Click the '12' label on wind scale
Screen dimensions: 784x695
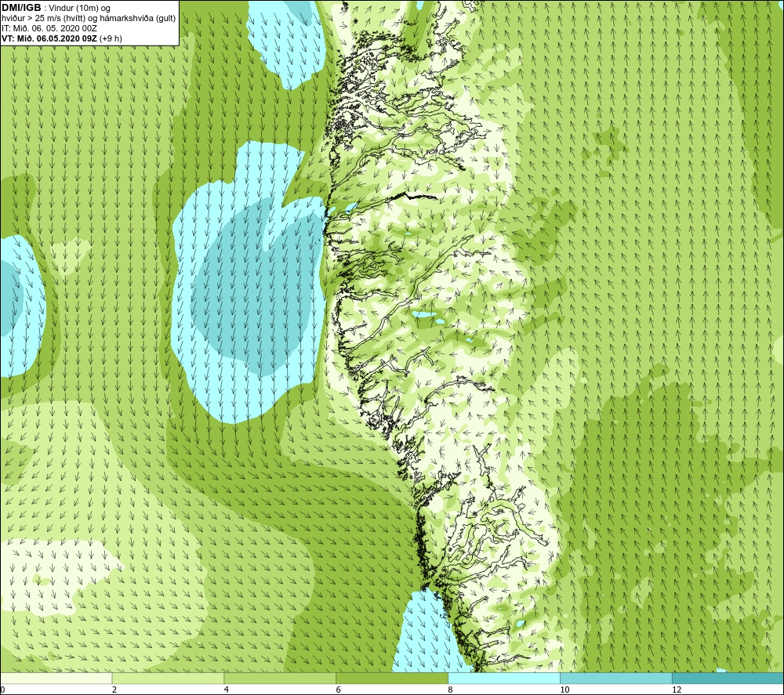tap(677, 690)
